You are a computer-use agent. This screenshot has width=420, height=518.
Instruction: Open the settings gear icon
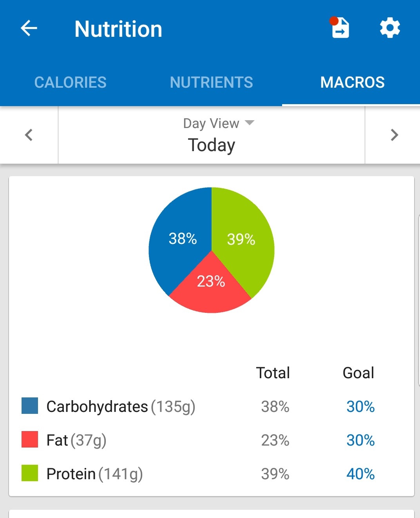(x=389, y=28)
